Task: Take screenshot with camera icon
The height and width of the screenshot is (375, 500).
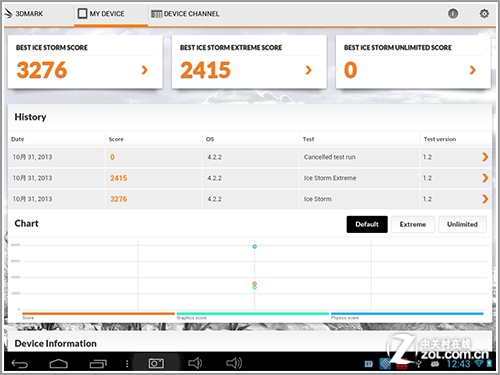Action: 156,363
